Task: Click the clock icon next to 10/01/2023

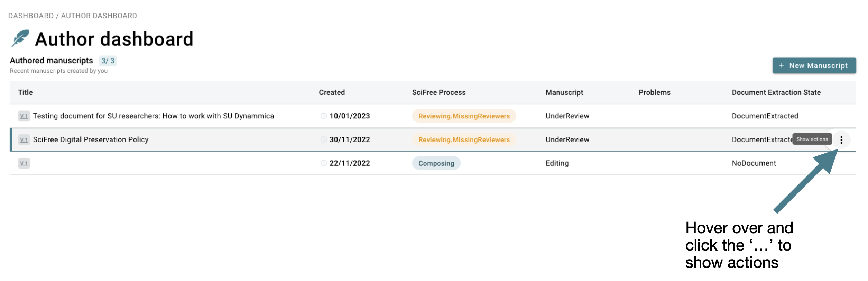Action: click(x=324, y=116)
